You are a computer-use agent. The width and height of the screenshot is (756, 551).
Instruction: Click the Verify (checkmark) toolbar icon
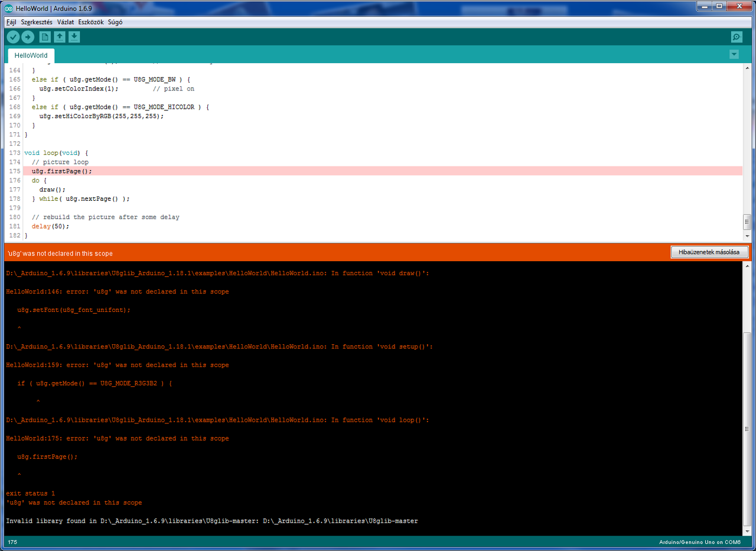click(x=13, y=37)
